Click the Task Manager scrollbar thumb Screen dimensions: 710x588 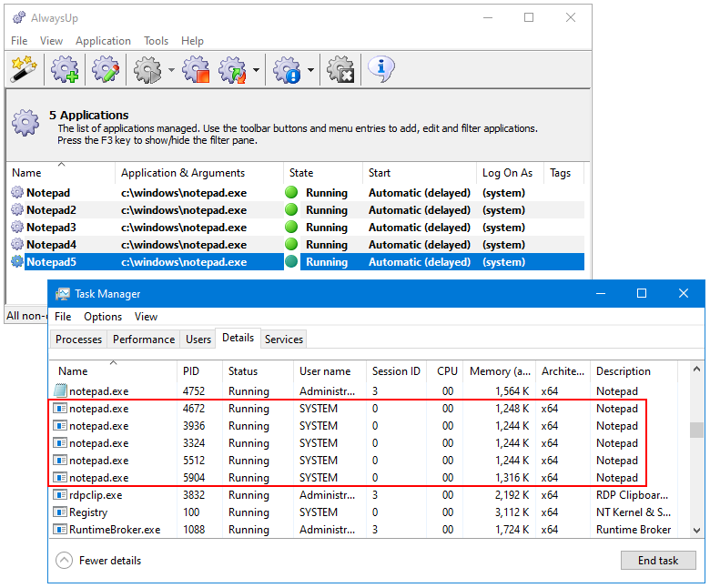click(696, 430)
